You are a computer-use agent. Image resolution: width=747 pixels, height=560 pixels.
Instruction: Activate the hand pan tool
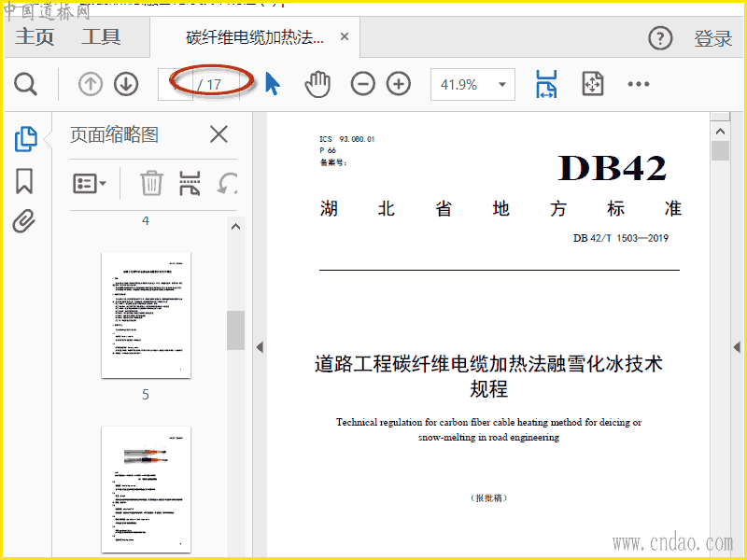point(317,84)
